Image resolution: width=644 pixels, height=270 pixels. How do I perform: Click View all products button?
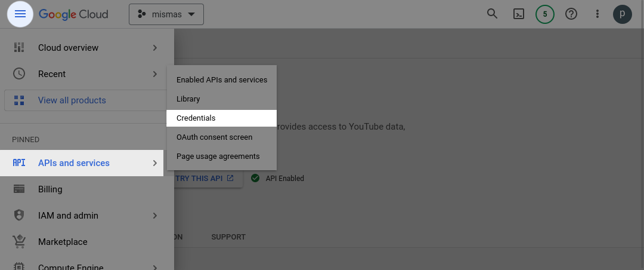85,100
